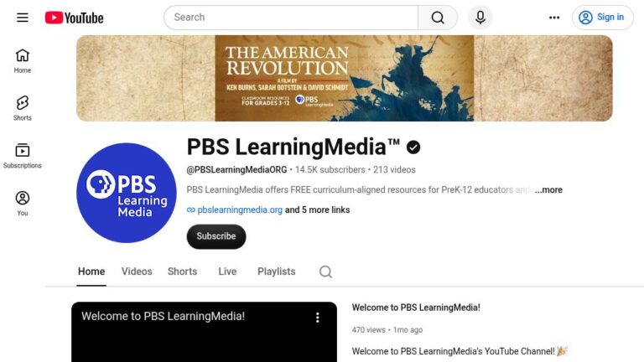Search within the channel using magnifier icon

[325, 271]
